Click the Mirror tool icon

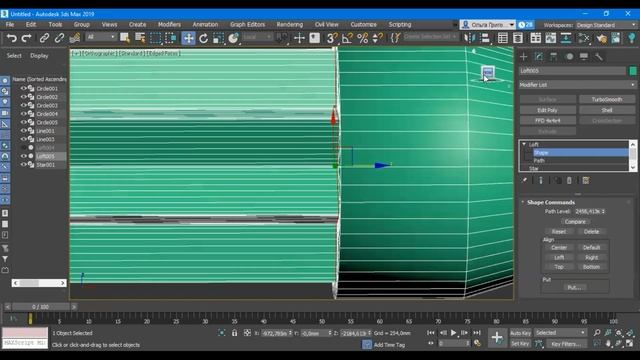coord(469,38)
